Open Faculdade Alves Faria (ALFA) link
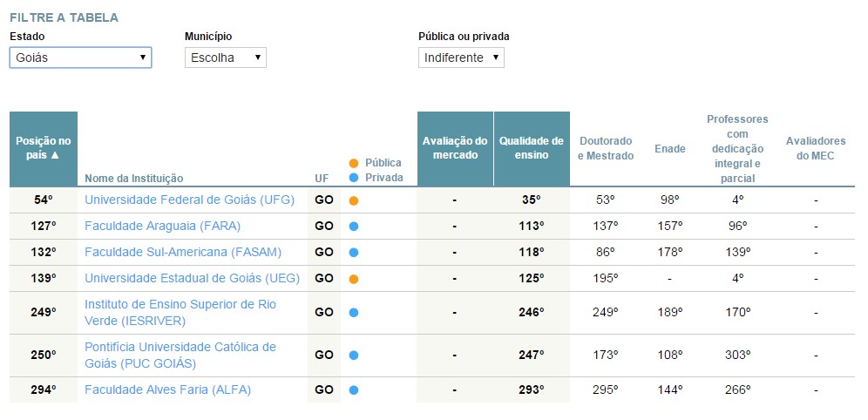The image size is (868, 420). coord(167,390)
